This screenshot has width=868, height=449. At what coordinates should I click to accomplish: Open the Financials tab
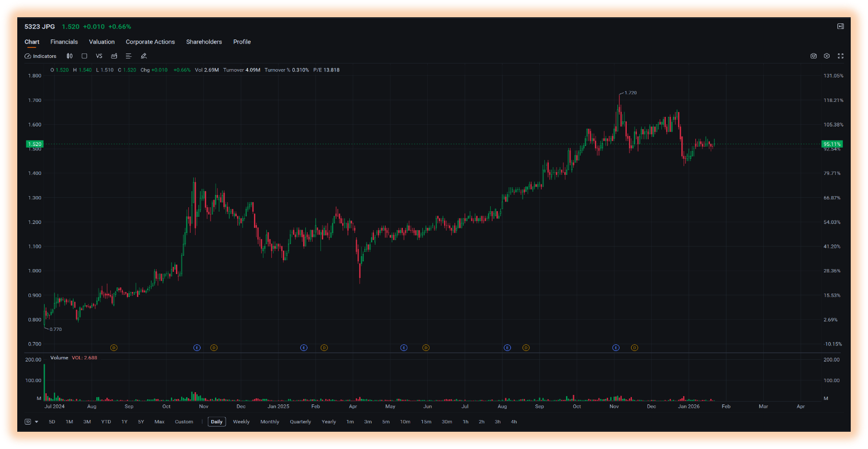tap(64, 42)
